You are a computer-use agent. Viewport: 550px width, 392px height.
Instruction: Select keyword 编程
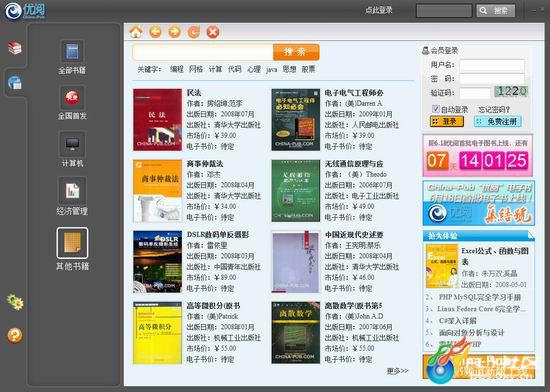click(177, 69)
